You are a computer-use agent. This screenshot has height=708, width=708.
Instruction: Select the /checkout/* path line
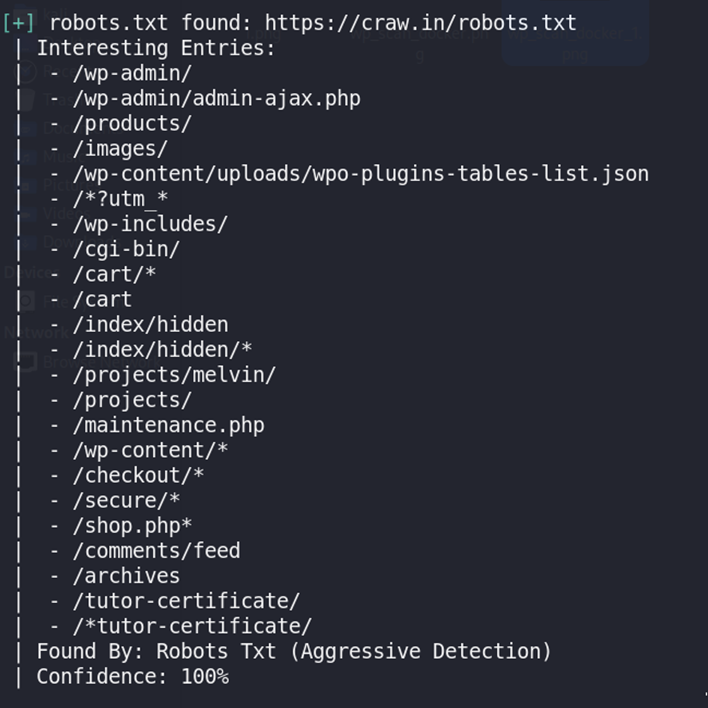pyautogui.click(x=138, y=475)
